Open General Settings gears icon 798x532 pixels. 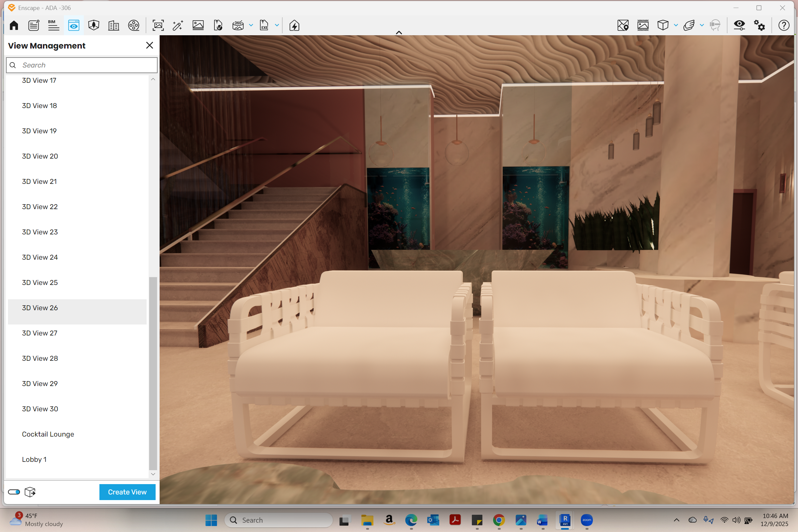pyautogui.click(x=759, y=26)
